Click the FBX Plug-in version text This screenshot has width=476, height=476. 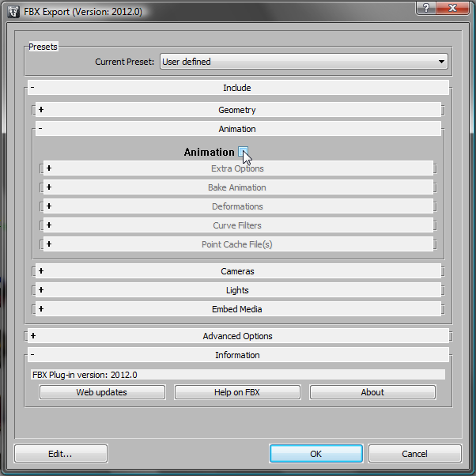coord(85,375)
